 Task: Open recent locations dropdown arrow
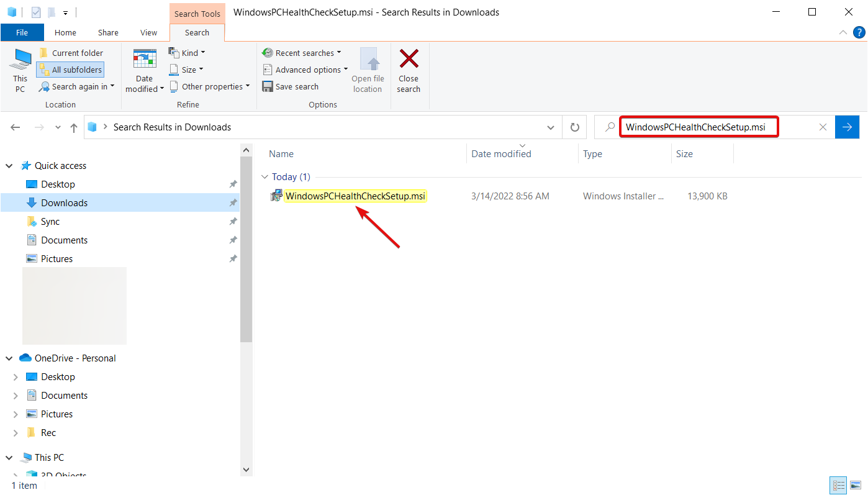pos(58,127)
